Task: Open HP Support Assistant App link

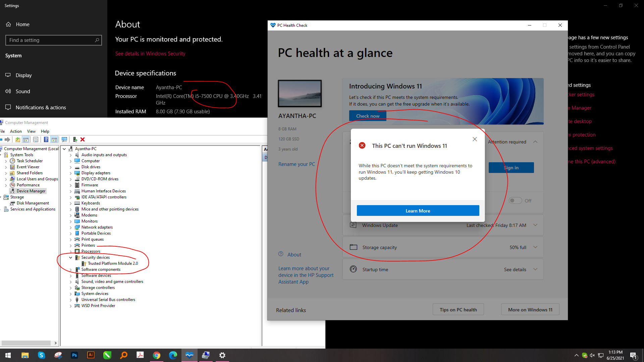Action: click(x=306, y=275)
